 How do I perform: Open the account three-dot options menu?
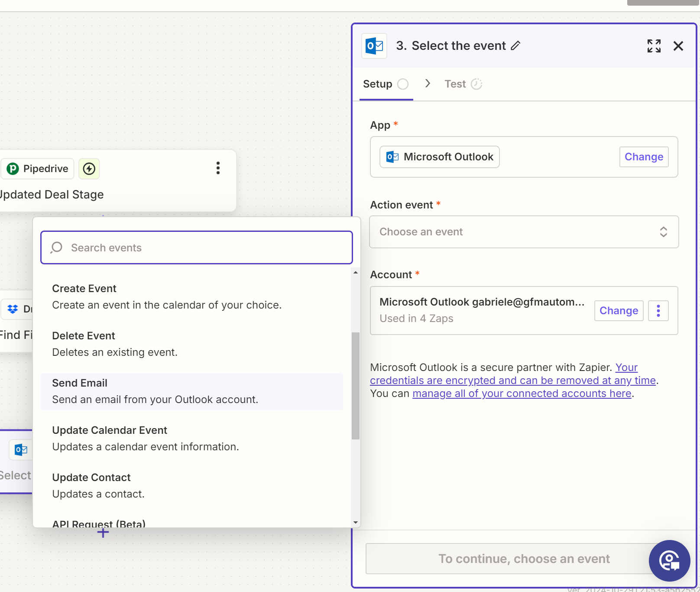(x=658, y=311)
